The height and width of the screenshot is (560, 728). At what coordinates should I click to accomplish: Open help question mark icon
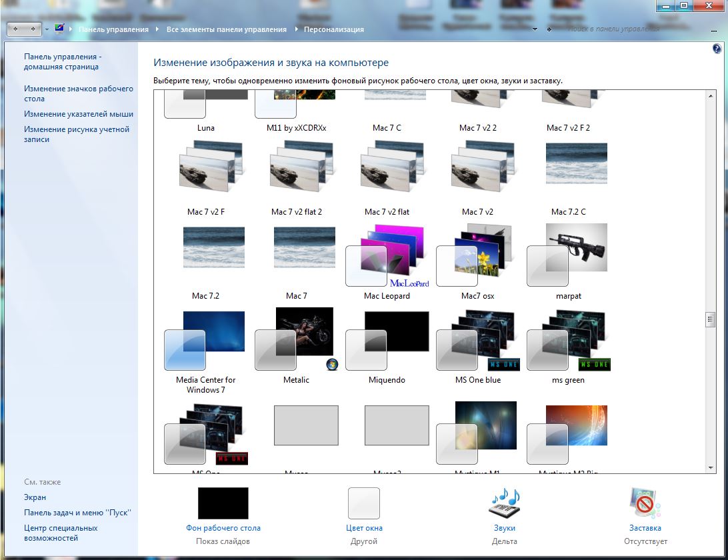(717, 49)
